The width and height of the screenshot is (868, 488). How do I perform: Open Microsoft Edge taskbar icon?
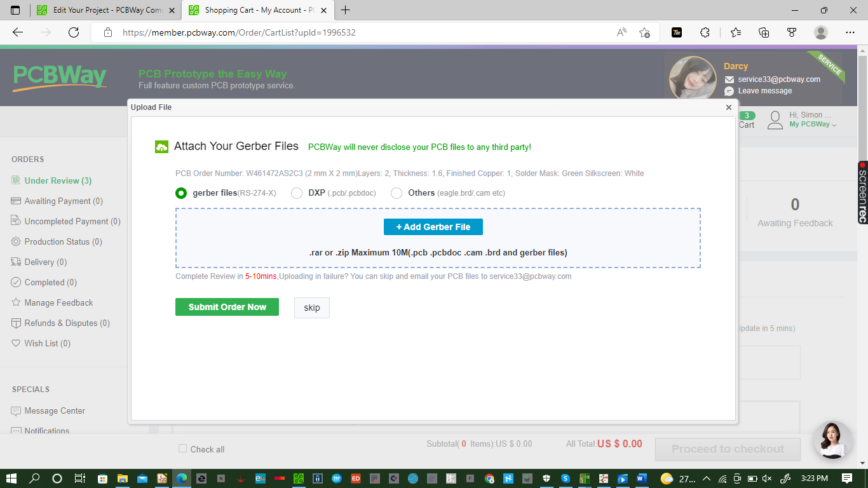point(182,478)
